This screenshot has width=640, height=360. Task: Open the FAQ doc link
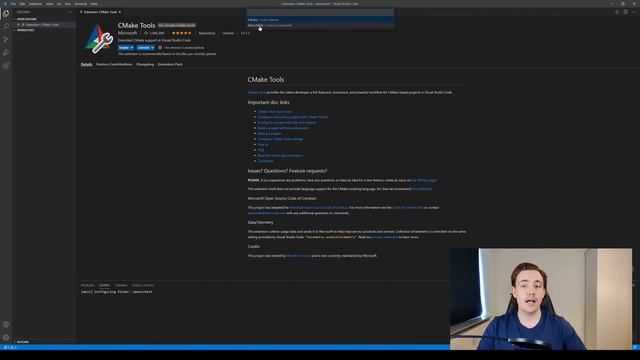tap(261, 150)
